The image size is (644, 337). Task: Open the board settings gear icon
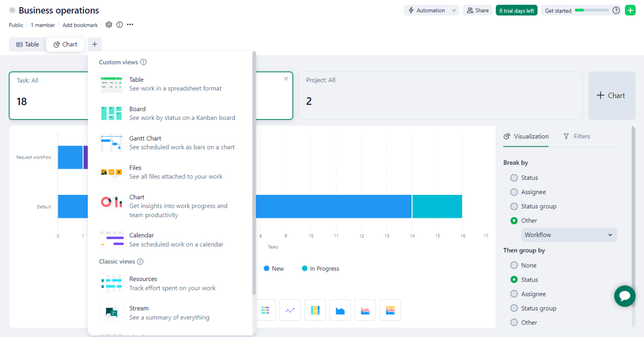109,25
